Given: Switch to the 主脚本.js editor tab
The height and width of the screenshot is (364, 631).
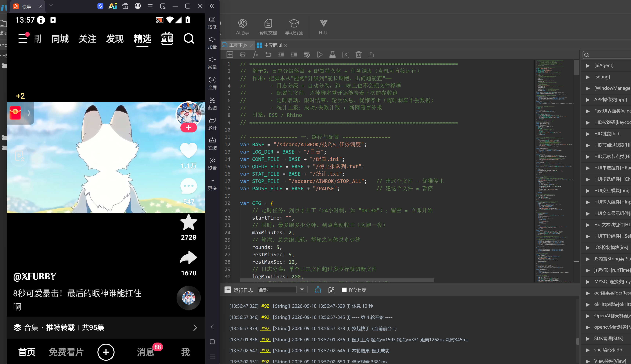Looking at the screenshot, I should point(238,45).
